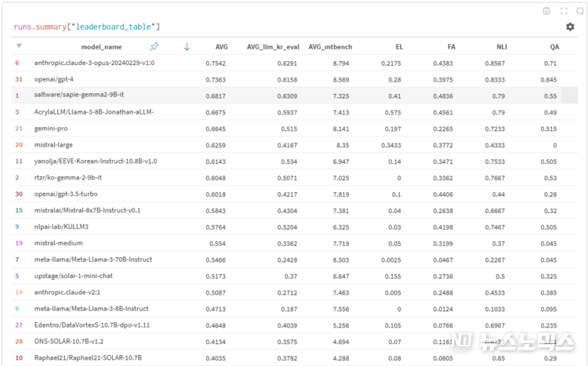Click FA value 0.4406 in gpt-3.5-turbo row

click(443, 194)
